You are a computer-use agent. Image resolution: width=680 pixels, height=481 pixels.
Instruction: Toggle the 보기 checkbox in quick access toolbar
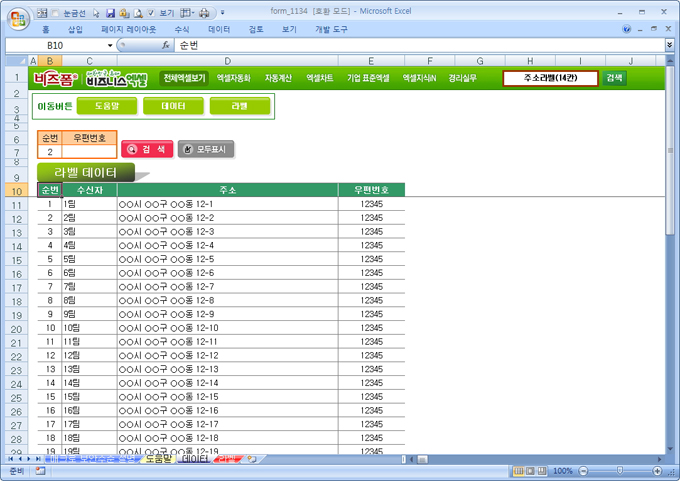point(153,13)
